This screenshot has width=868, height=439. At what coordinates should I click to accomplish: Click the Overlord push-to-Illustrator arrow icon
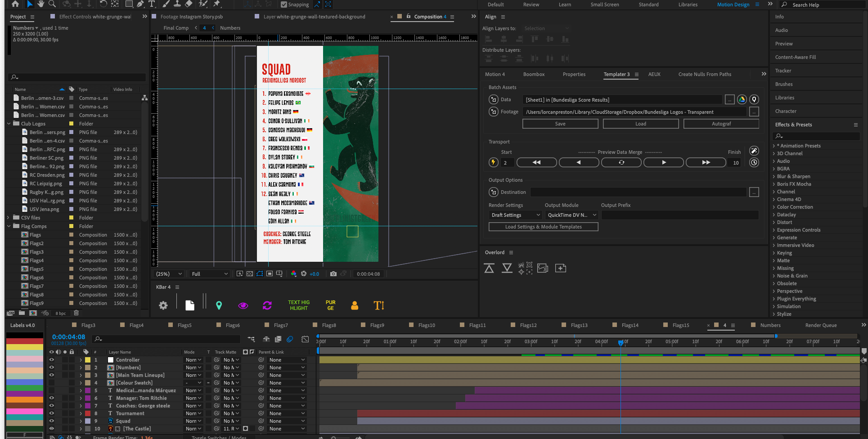pyautogui.click(x=489, y=268)
